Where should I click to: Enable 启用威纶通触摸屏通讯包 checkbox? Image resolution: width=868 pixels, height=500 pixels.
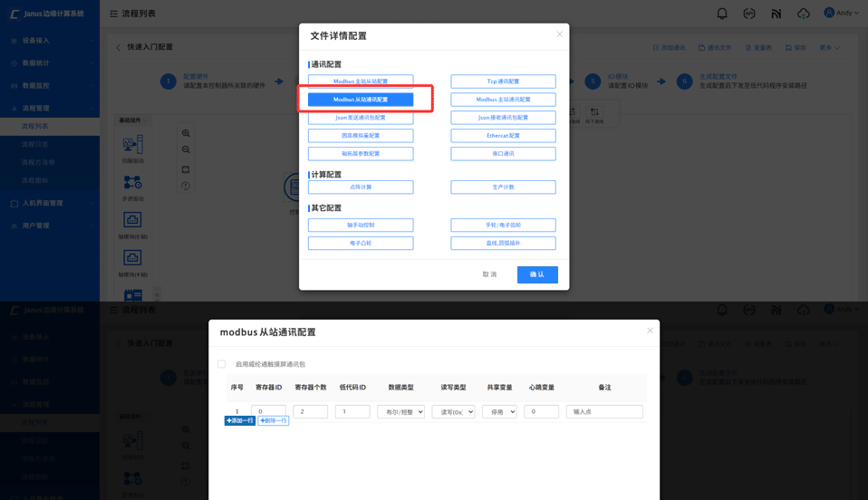[222, 364]
